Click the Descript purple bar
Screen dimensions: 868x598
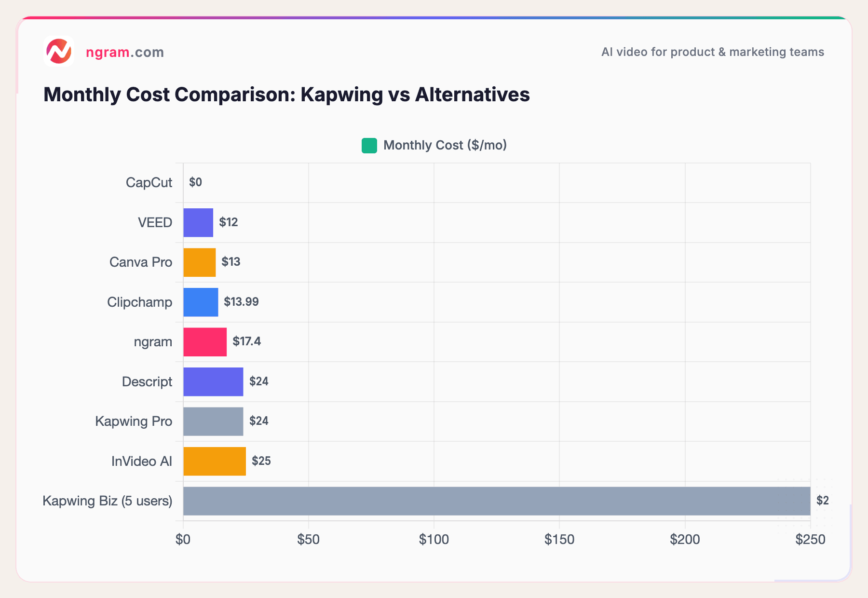[x=213, y=381]
